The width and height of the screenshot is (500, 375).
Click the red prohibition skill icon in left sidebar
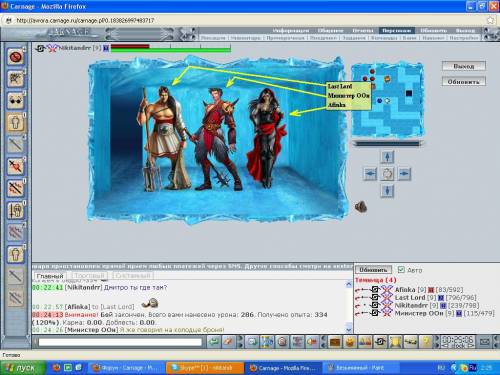15,57
